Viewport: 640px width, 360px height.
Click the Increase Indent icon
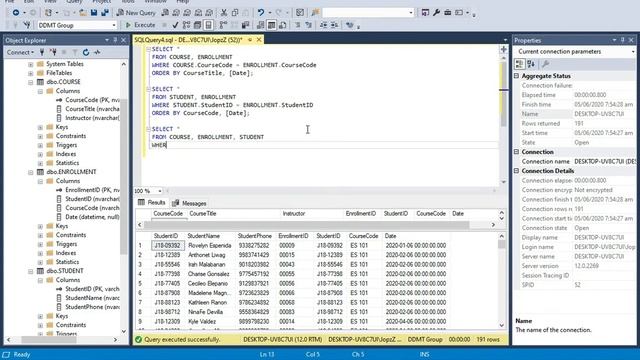point(335,25)
